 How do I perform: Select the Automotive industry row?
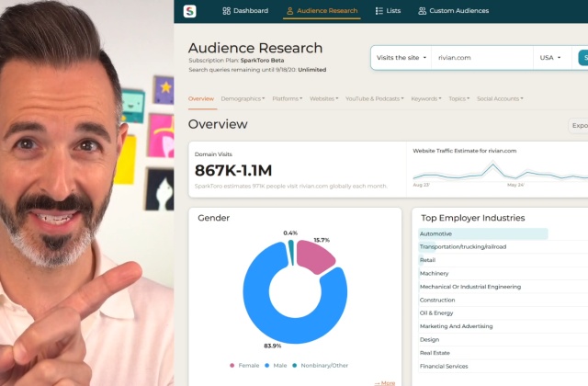[503, 233]
